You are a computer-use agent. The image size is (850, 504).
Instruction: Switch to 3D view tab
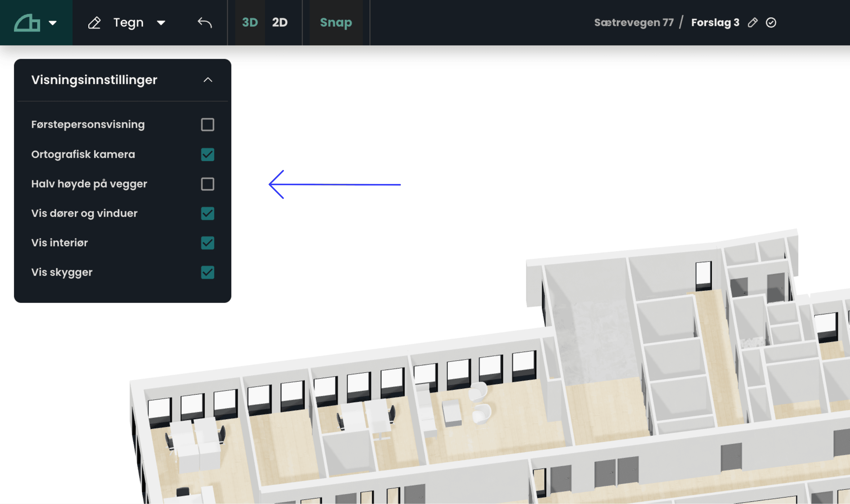(x=250, y=22)
